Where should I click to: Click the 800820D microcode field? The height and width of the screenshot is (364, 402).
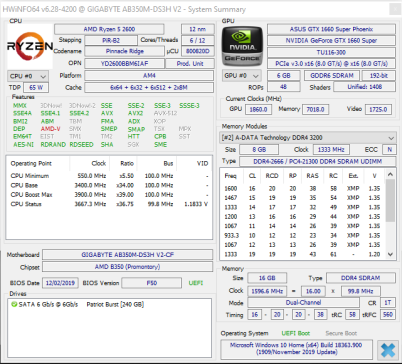(197, 51)
